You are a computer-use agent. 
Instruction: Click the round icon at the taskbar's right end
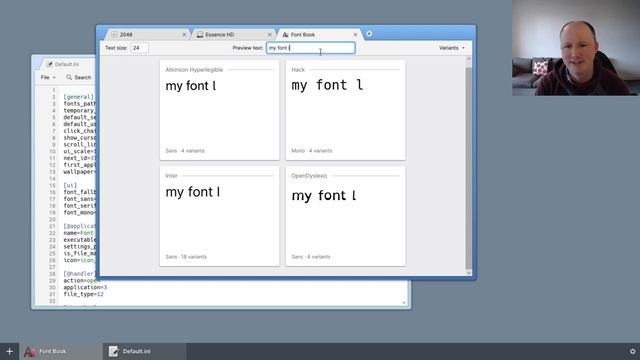pyautogui.click(x=632, y=351)
